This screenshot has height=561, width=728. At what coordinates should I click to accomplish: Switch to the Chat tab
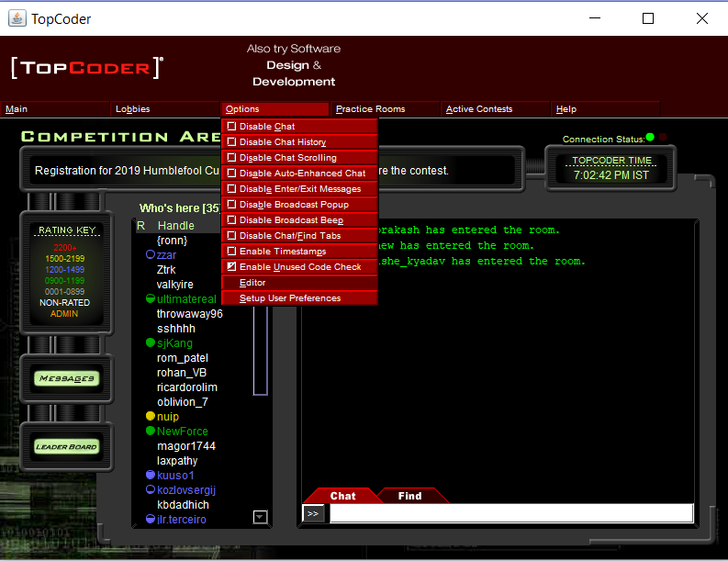click(x=342, y=496)
